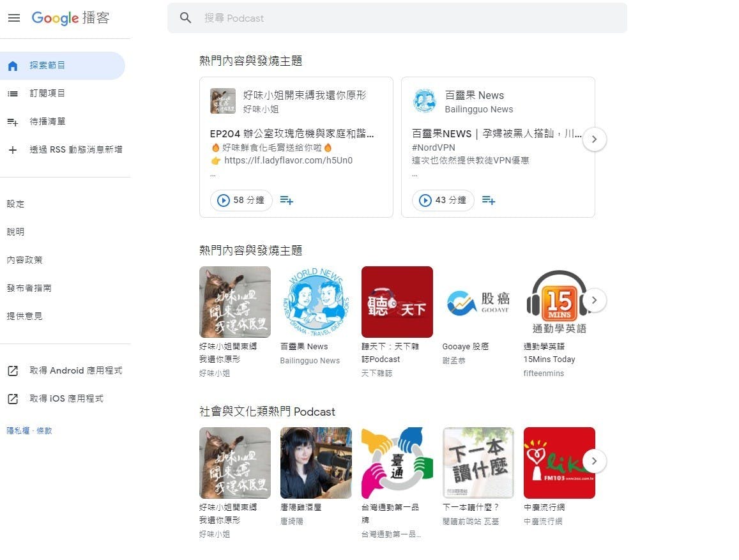The height and width of the screenshot is (560, 739).
Task: Open 待播清單 in the sidebar
Action: click(x=62, y=121)
